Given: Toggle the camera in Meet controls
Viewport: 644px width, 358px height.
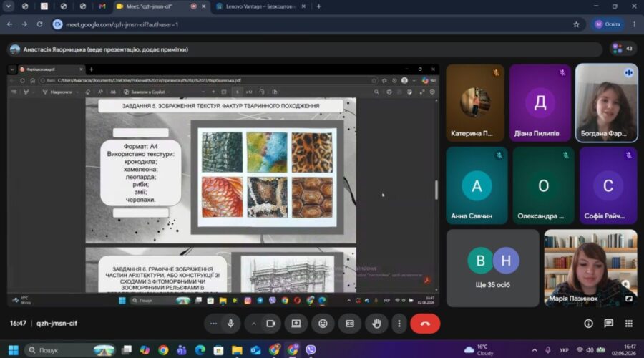Looking at the screenshot, I should [270, 324].
